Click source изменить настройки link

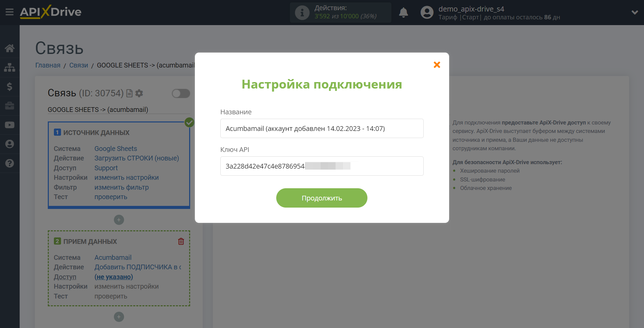tap(126, 177)
